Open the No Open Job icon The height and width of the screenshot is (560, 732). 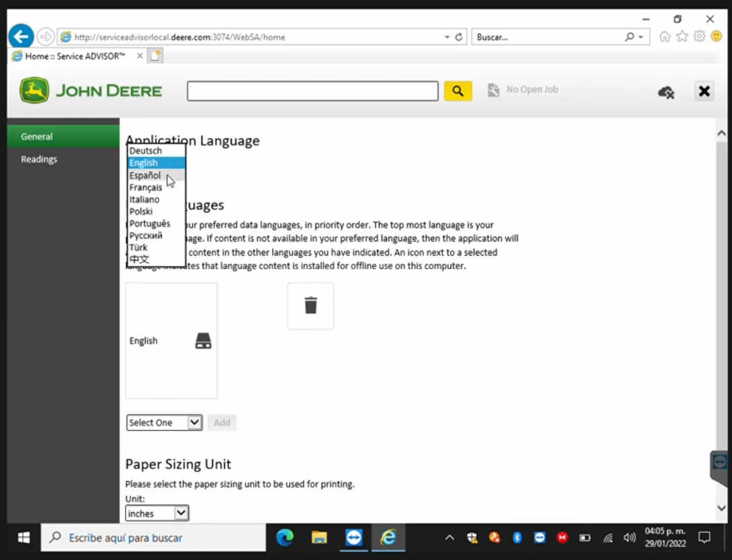tap(495, 89)
